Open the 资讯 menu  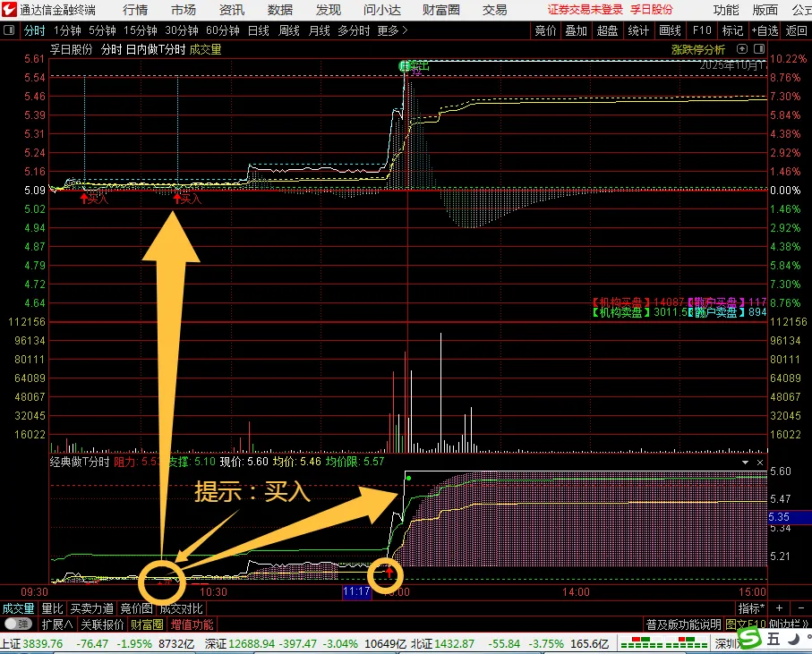click(x=232, y=10)
